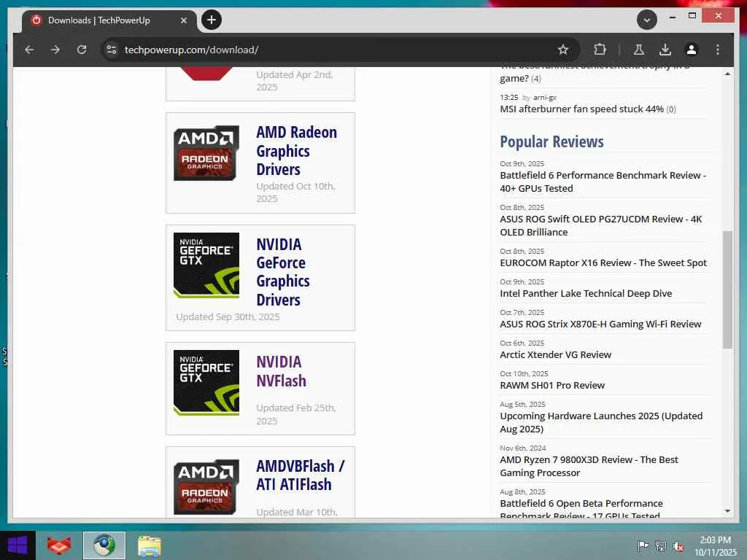Show browser downloads

(665, 50)
